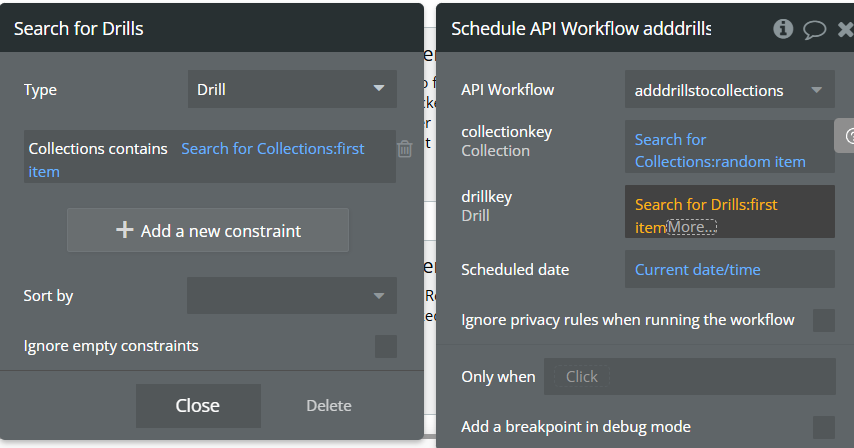Click More... after the drillkey expression
854x448 pixels.
(692, 228)
